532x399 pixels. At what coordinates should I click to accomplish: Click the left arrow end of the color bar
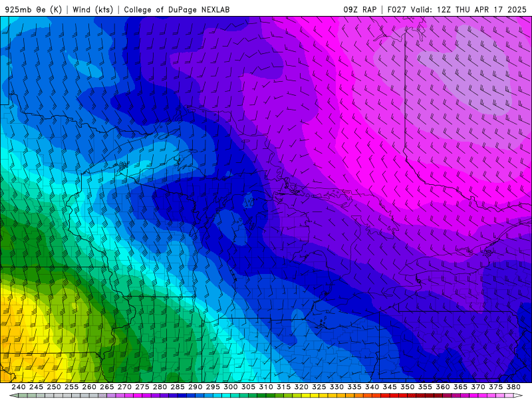coord(13,395)
